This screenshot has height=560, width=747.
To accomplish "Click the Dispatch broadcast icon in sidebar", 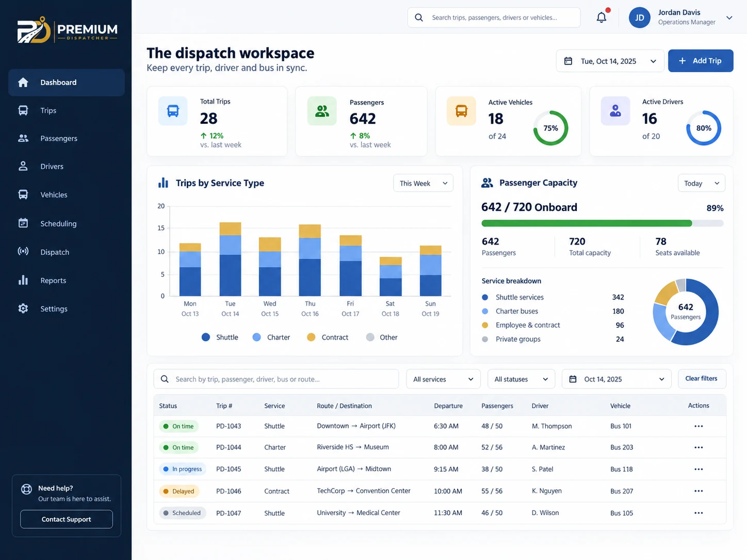I will [x=23, y=252].
